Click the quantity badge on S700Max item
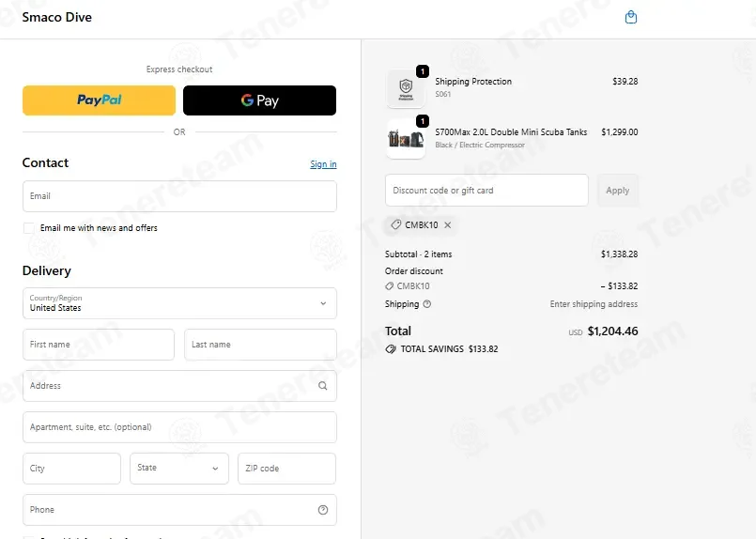This screenshot has width=756, height=539. pos(423,121)
